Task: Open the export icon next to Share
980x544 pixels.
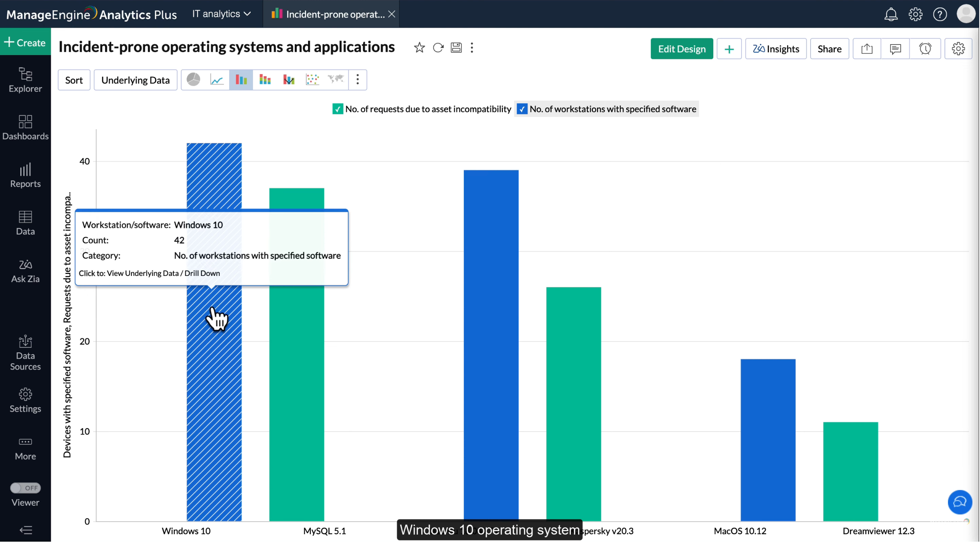Action: click(x=867, y=49)
